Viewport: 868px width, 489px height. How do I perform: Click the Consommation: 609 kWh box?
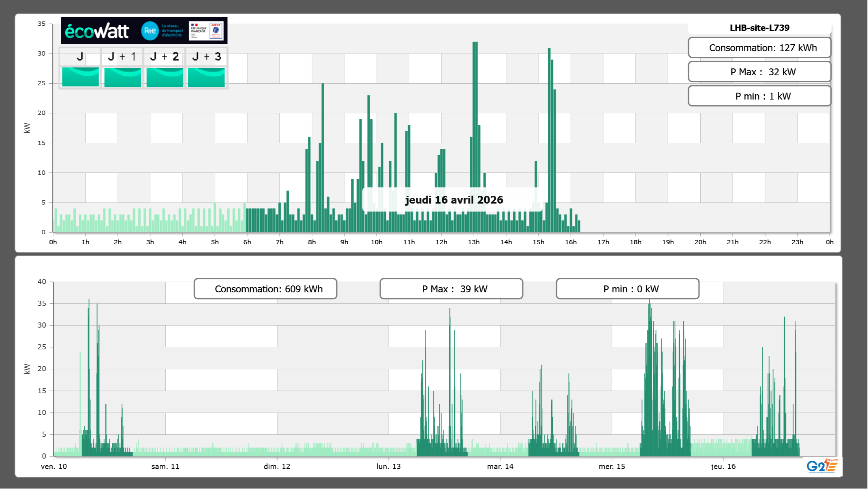(265, 289)
